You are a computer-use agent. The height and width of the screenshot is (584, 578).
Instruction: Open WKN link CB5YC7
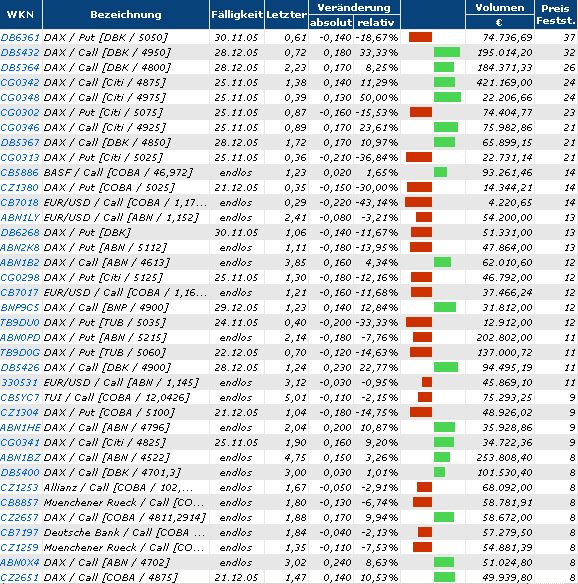[20, 397]
